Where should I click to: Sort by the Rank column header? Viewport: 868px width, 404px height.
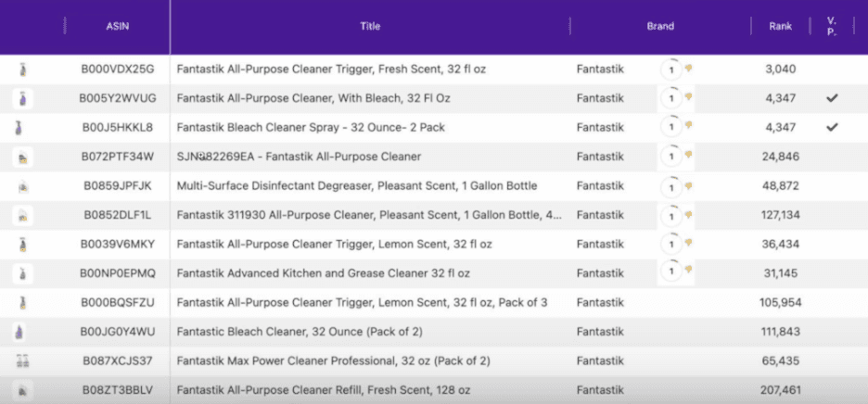780,27
